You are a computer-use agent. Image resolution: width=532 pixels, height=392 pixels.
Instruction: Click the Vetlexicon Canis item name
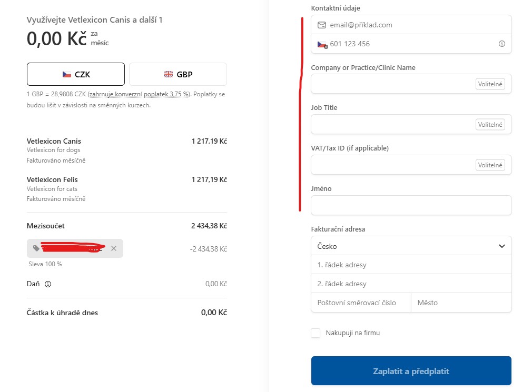54,141
